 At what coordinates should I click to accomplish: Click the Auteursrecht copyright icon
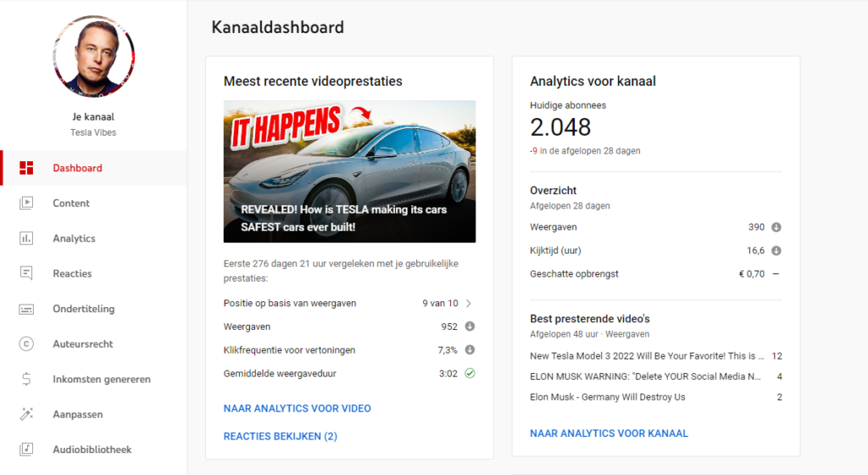[26, 344]
